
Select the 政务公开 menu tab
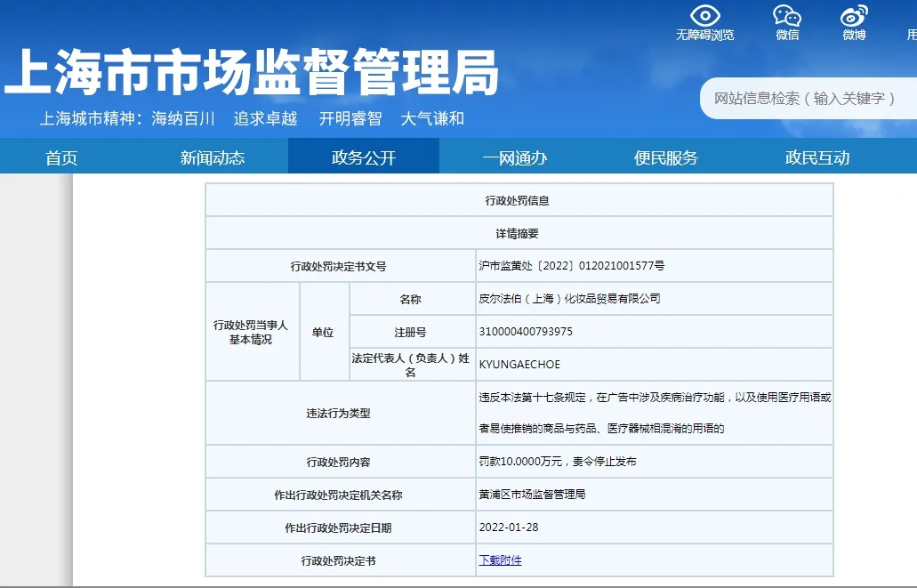(364, 157)
